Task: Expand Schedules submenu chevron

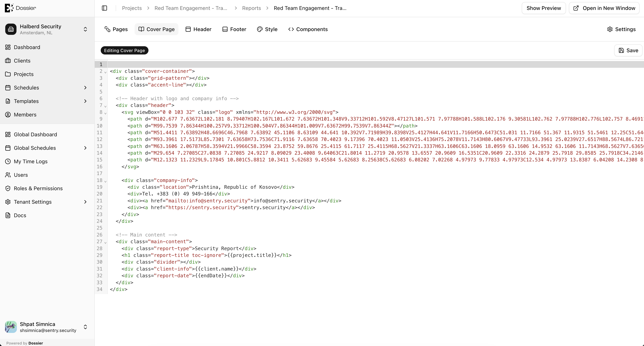Action: pyautogui.click(x=85, y=88)
